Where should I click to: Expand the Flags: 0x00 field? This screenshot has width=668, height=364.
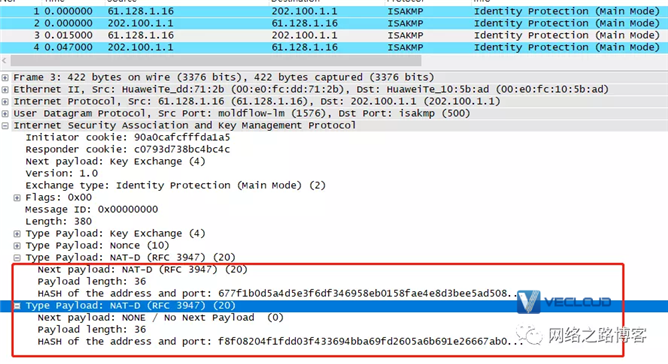(x=17, y=198)
